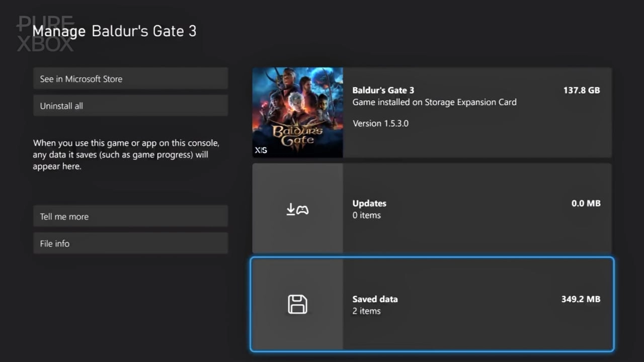Click the X|S badge on the game artwork

(x=261, y=150)
